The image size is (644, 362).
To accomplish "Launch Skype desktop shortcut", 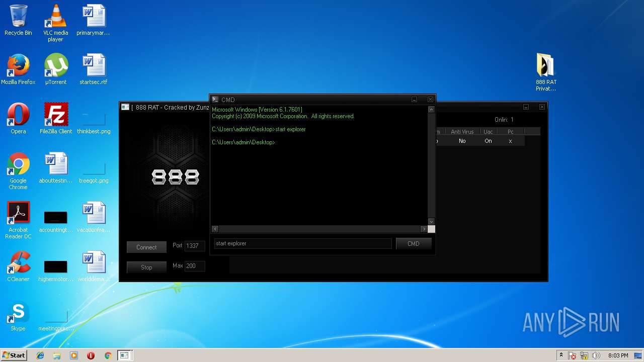I will [18, 316].
